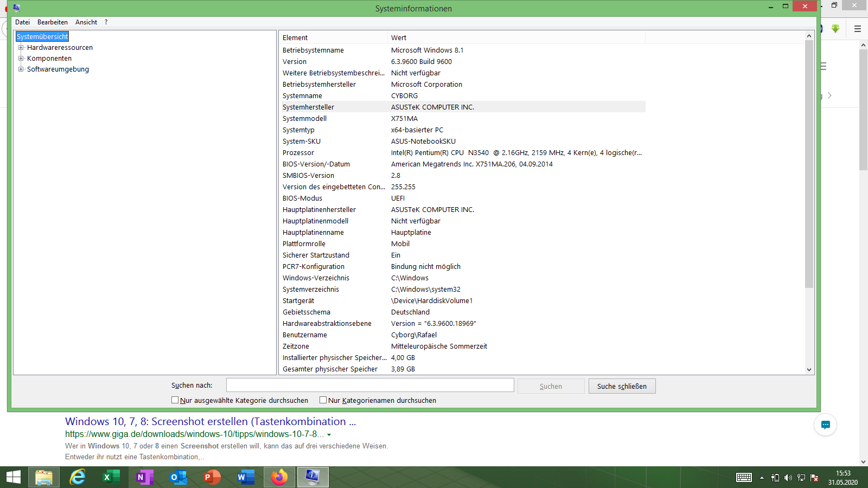This screenshot has width=868, height=488.
Task: Launch Internet Explorer from the taskbar
Action: point(78,477)
